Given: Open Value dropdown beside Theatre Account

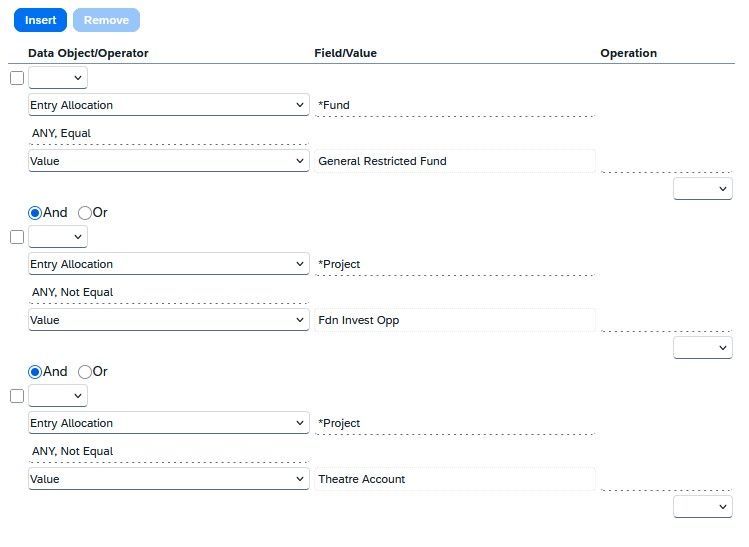Looking at the screenshot, I should pyautogui.click(x=169, y=479).
